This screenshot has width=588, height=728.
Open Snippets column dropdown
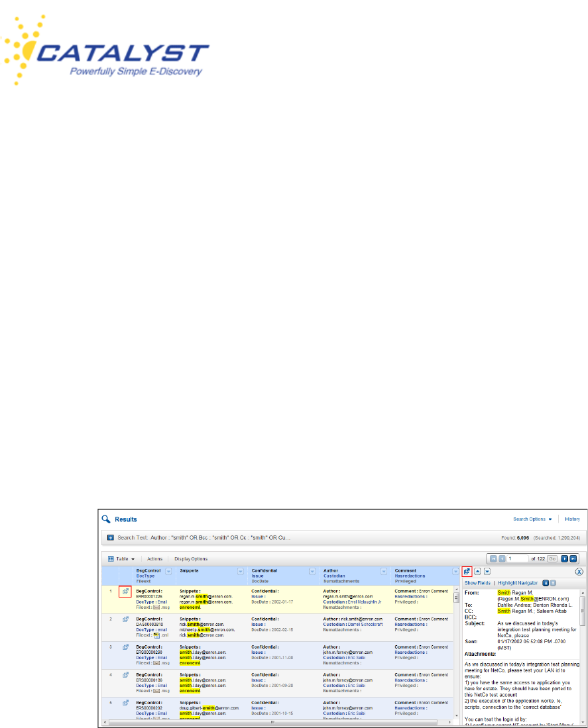point(241,572)
